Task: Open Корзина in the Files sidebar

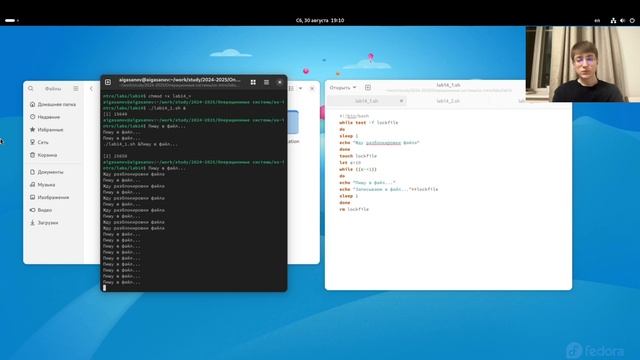Action: coord(53,155)
